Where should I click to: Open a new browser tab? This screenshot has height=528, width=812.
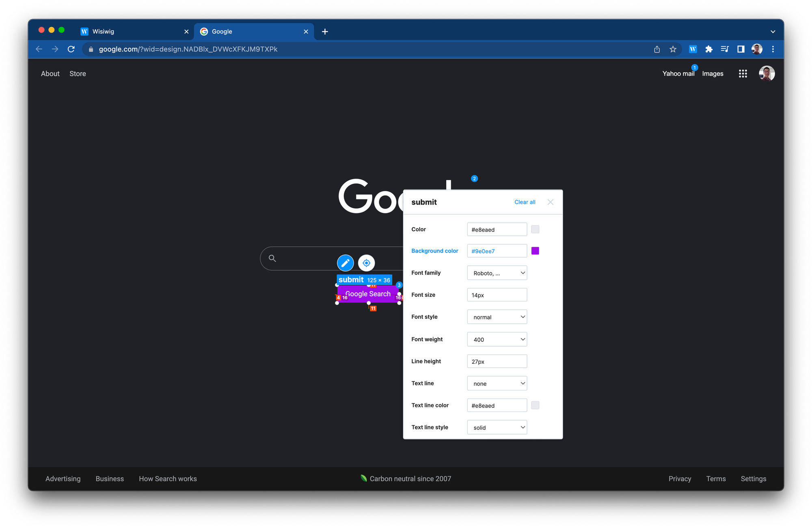pos(325,32)
